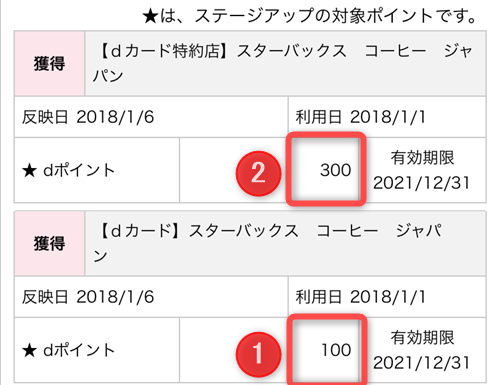
Task: Open the 【dカード】スターバックス entry title
Action: (x=268, y=243)
